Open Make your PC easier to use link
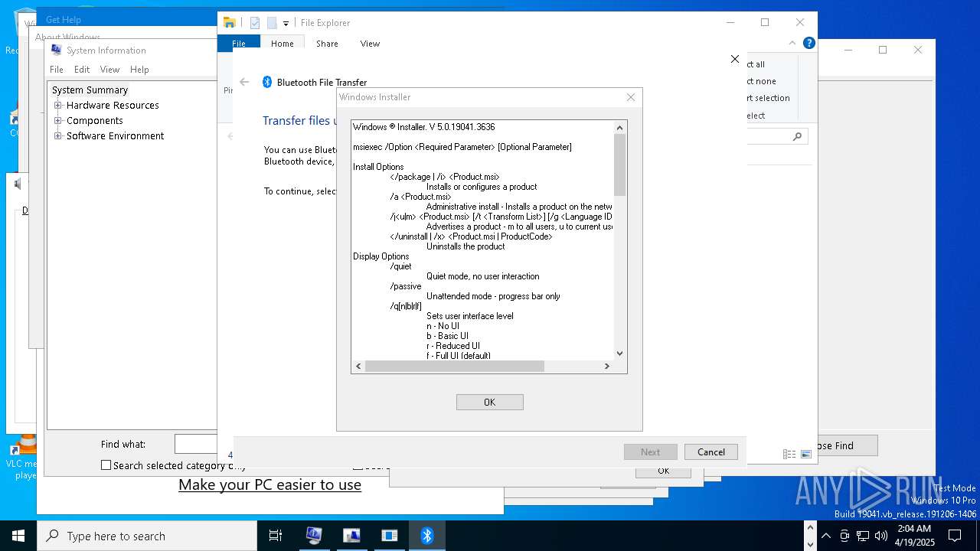 pyautogui.click(x=269, y=484)
